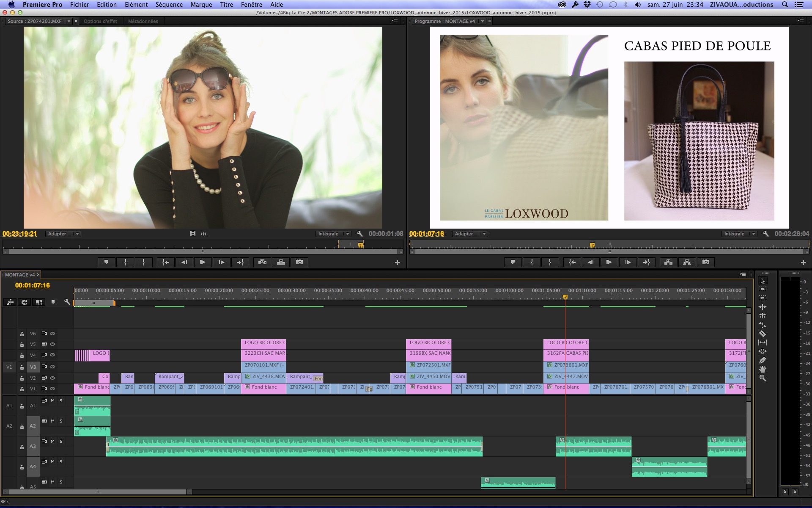Open timeline panel flyout menu
The height and width of the screenshot is (508, 812).
pos(743,274)
